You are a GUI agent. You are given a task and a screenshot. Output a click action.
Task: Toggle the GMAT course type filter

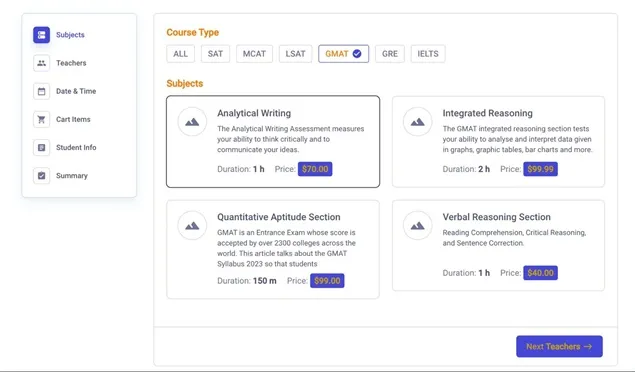(x=343, y=54)
